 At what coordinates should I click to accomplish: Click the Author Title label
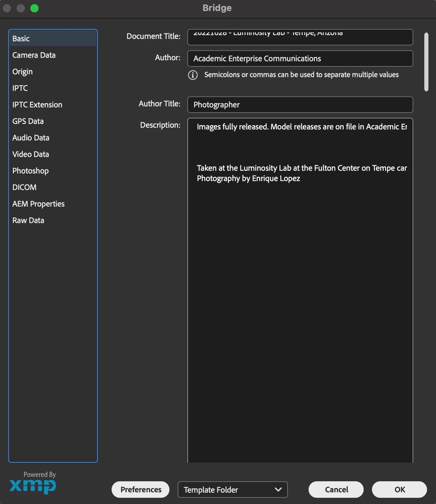click(159, 104)
